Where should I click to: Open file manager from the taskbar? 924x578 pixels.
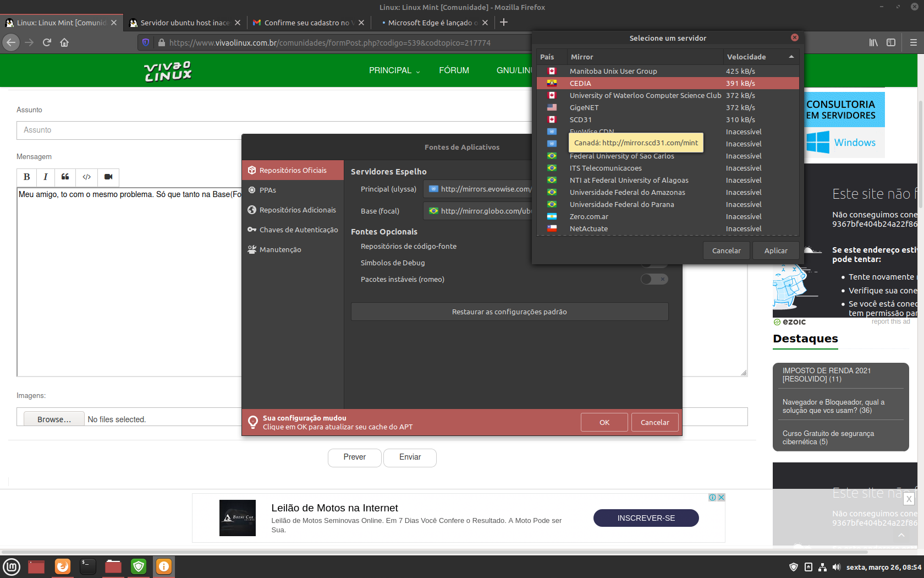113,566
